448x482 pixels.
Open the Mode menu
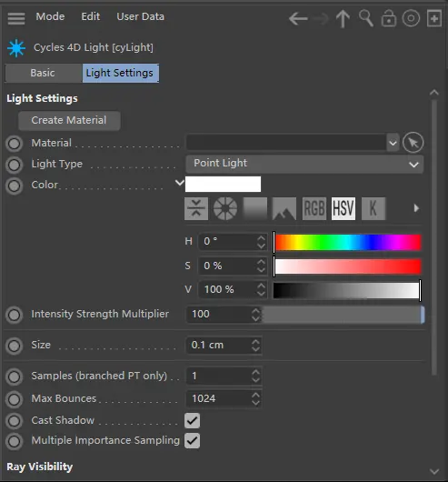coord(50,16)
